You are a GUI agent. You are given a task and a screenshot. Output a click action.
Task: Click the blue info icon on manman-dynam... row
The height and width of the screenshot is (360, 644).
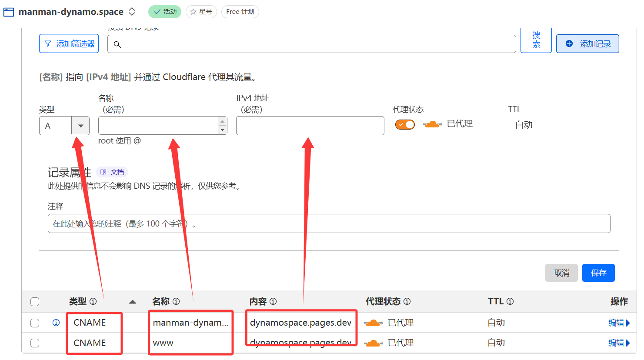point(56,323)
